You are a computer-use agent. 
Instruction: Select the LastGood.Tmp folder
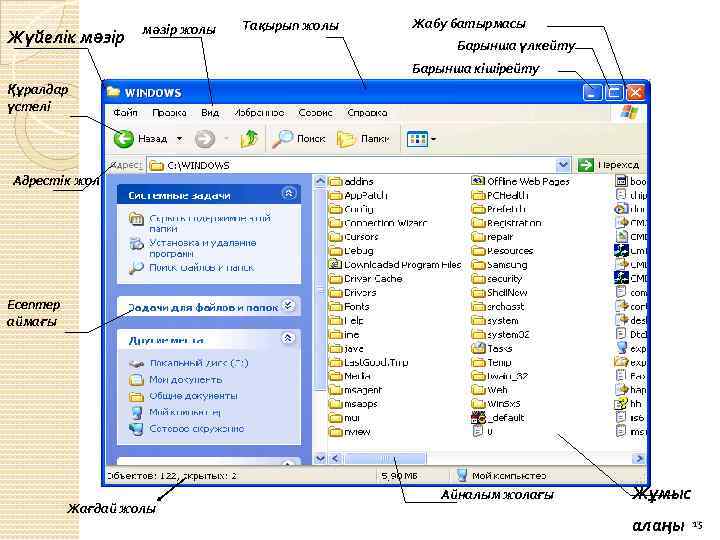click(x=368, y=362)
